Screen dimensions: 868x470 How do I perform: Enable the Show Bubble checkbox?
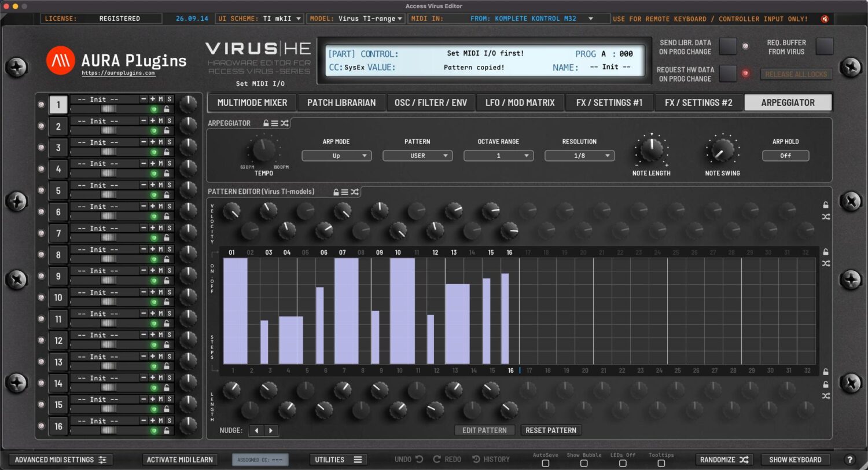point(584,463)
